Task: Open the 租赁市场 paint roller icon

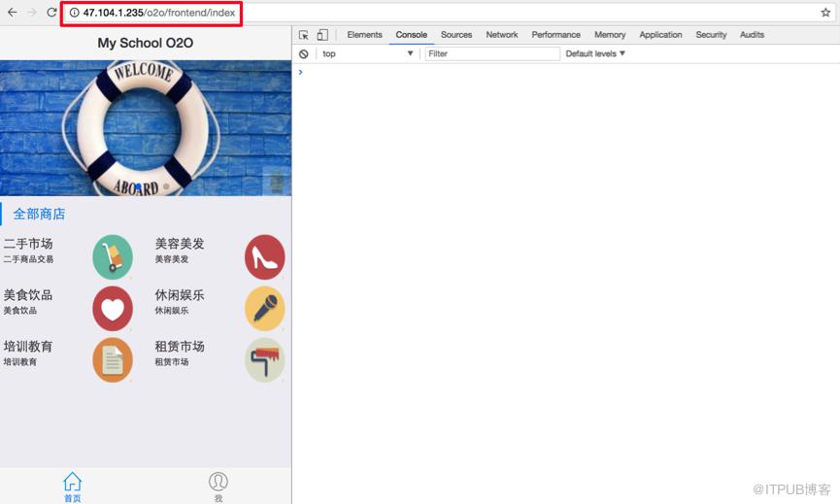Action: (x=265, y=360)
